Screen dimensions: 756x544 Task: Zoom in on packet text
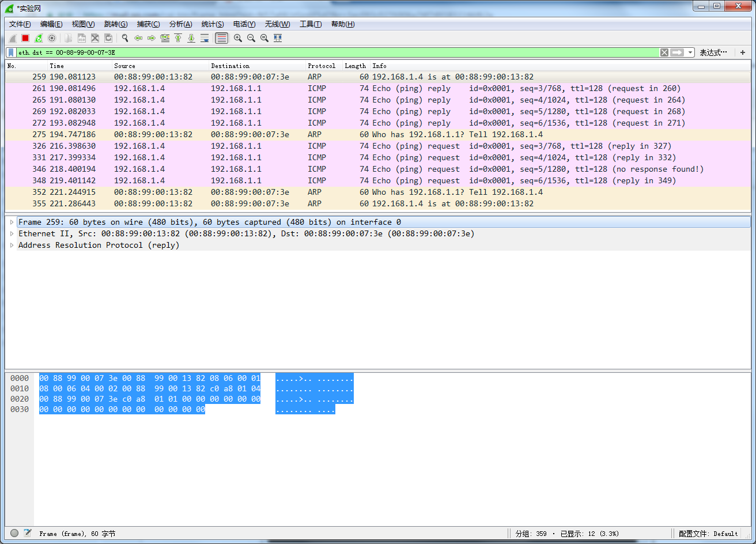point(237,38)
